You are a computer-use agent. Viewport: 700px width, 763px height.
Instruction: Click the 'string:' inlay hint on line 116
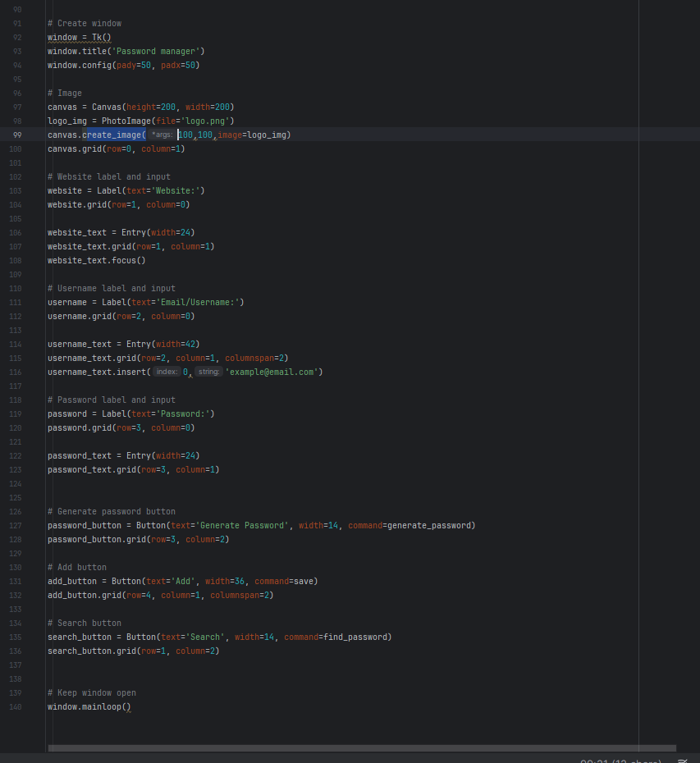click(x=208, y=372)
